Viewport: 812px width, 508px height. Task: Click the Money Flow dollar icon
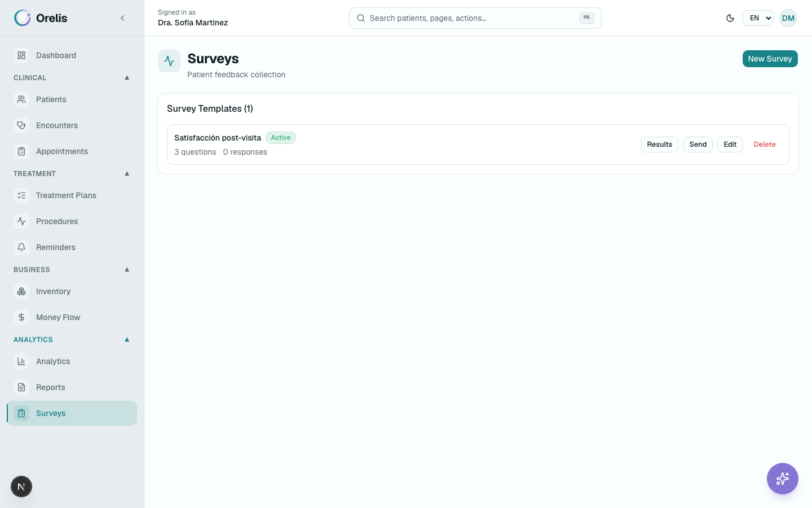21,317
